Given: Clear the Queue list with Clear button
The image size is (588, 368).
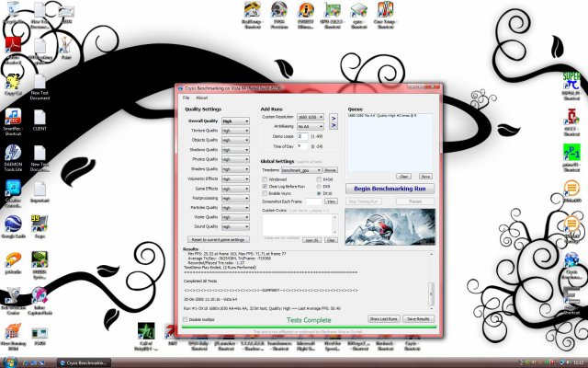Looking at the screenshot, I should 403,177.
